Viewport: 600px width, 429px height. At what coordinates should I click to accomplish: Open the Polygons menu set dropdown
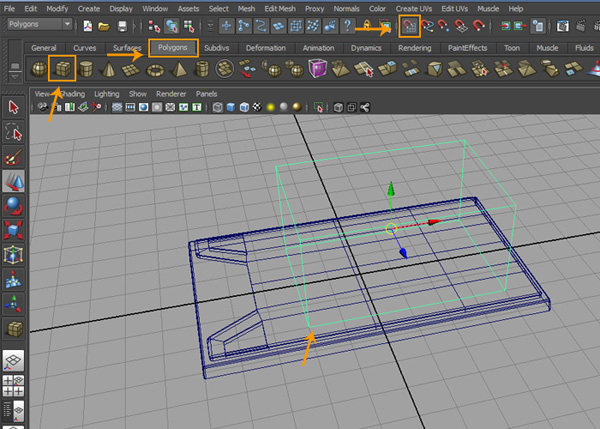pos(40,24)
